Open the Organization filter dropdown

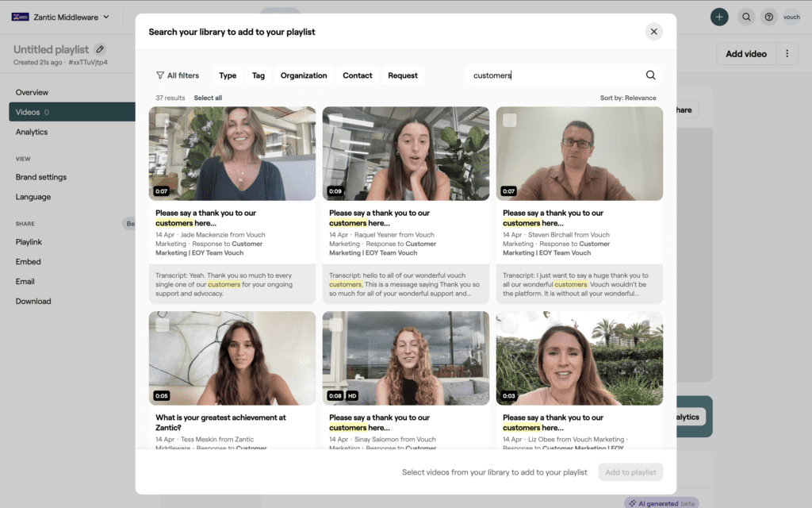(x=304, y=75)
